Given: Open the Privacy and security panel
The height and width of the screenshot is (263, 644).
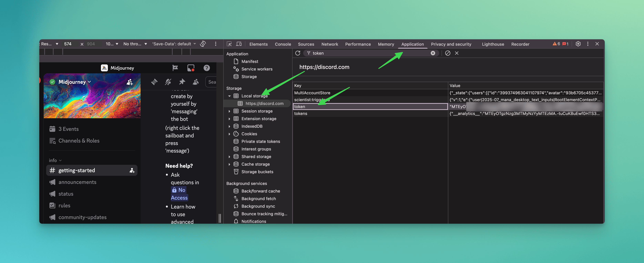Looking at the screenshot, I should [x=451, y=44].
